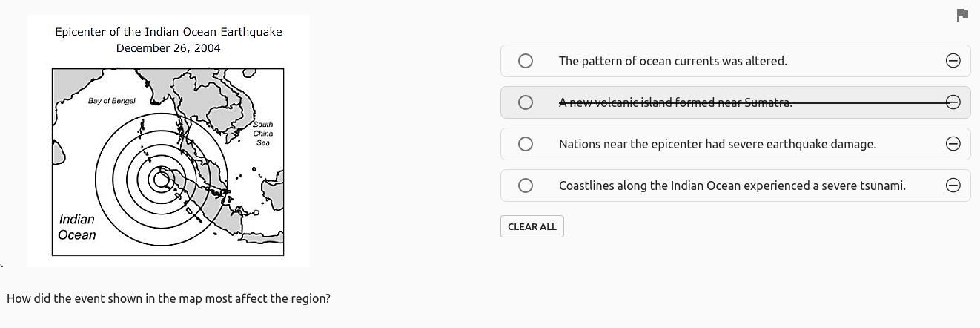This screenshot has width=980, height=328.
Task: Choose radio for severe earthquake damage
Action: pyautogui.click(x=526, y=144)
